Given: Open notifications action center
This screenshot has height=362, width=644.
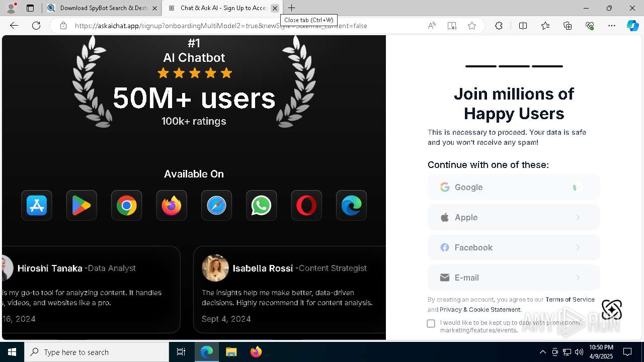Looking at the screenshot, I should point(628,352).
